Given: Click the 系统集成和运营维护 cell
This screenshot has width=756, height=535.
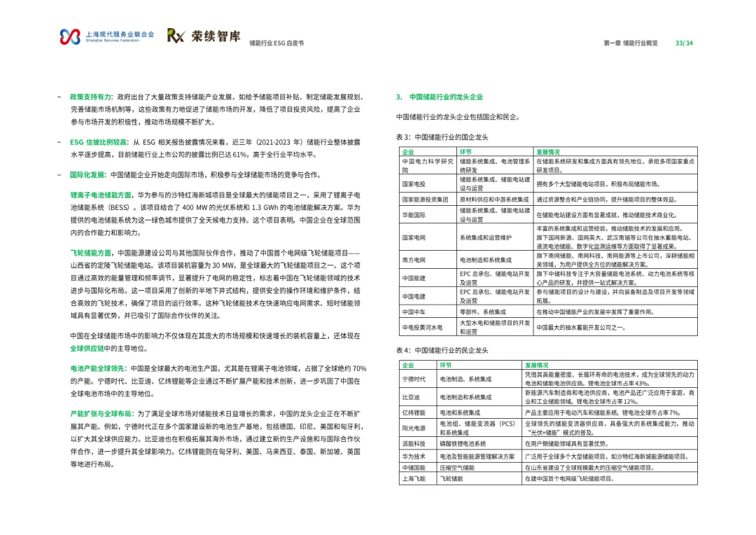Looking at the screenshot, I should pyautogui.click(x=495, y=237).
